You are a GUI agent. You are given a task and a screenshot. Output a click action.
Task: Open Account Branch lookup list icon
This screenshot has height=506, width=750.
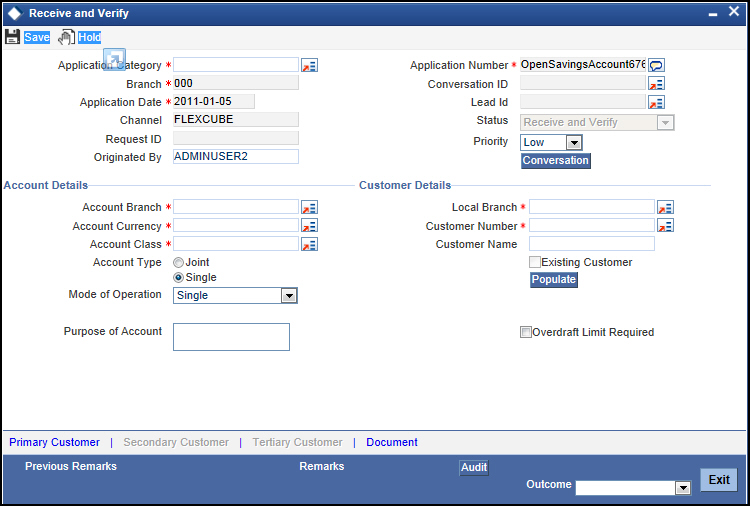[309, 207]
